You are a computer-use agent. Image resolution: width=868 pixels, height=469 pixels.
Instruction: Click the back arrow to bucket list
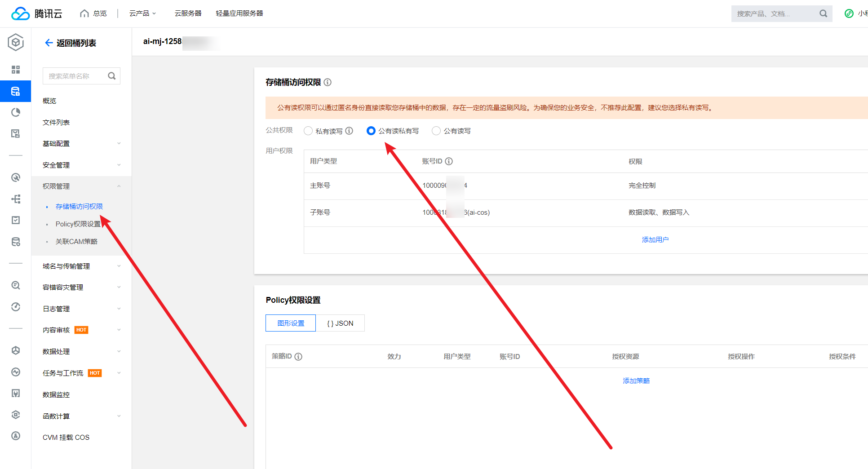coord(49,43)
